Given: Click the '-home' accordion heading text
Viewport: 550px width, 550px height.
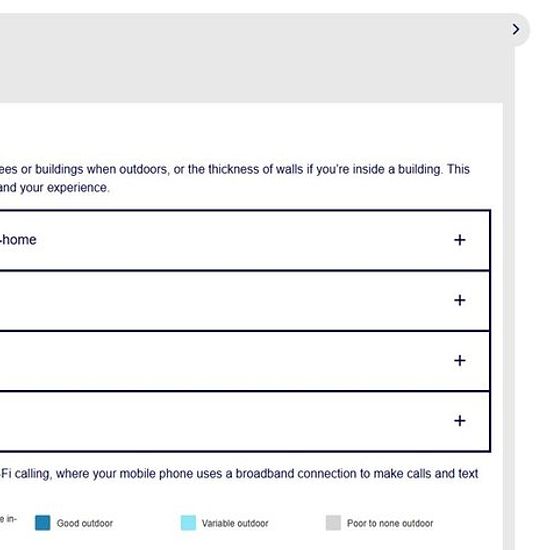Looking at the screenshot, I should pos(18,240).
